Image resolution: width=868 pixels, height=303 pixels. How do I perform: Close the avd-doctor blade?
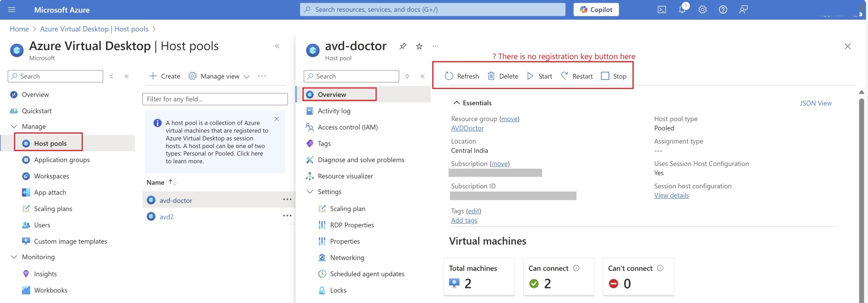tap(848, 46)
